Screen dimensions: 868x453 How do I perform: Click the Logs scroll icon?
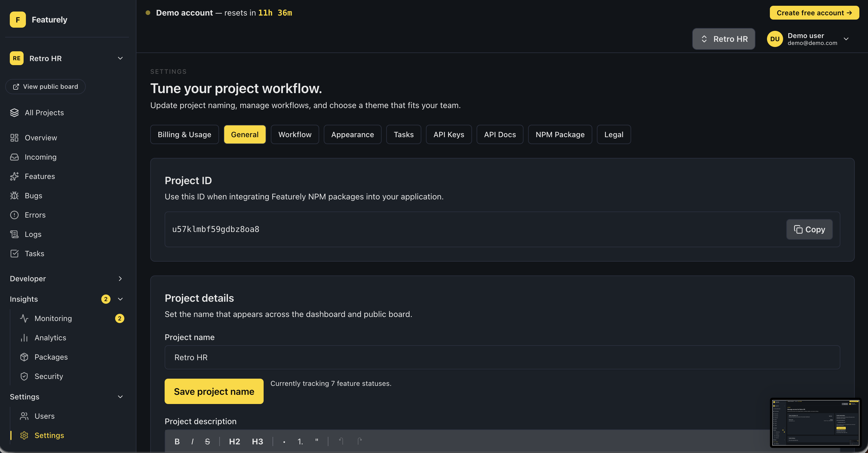pos(14,234)
